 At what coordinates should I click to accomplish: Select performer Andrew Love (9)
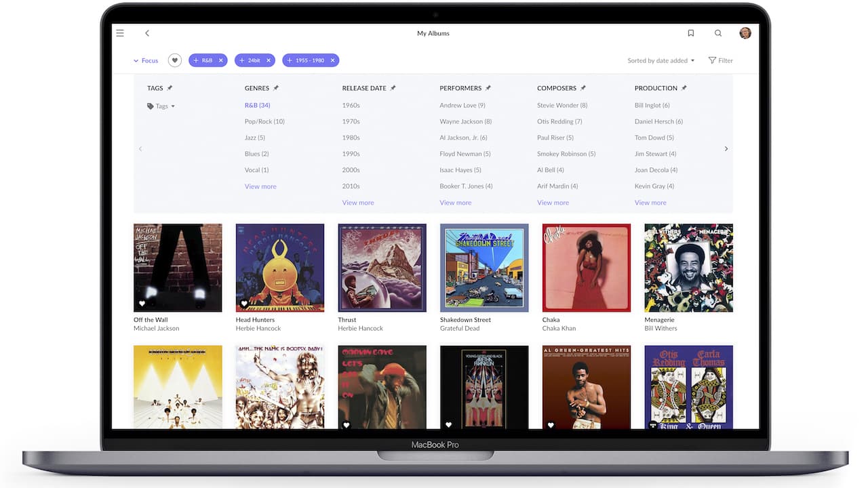462,105
